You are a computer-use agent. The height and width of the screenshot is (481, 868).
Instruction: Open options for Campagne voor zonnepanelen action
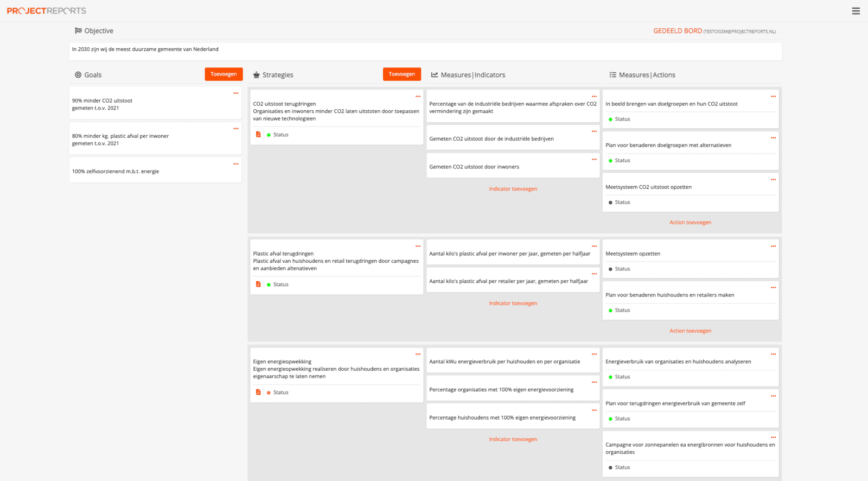[773, 438]
